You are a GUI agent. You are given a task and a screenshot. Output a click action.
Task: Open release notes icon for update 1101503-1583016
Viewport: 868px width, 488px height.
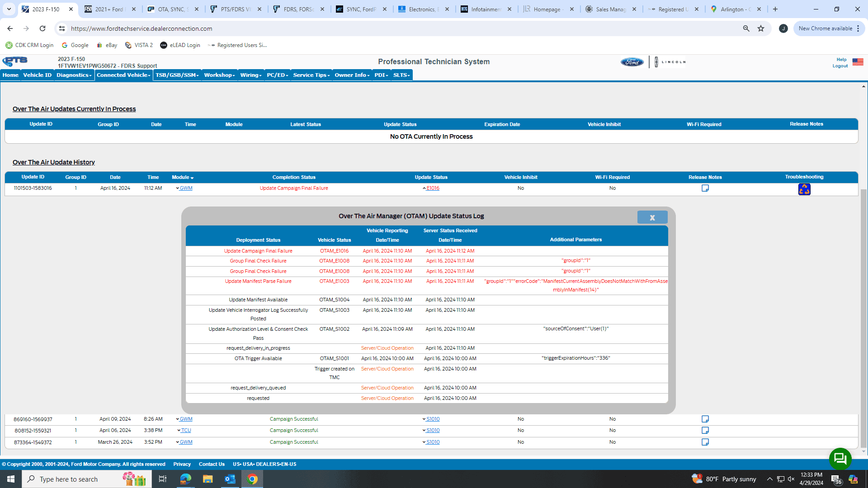(x=705, y=188)
